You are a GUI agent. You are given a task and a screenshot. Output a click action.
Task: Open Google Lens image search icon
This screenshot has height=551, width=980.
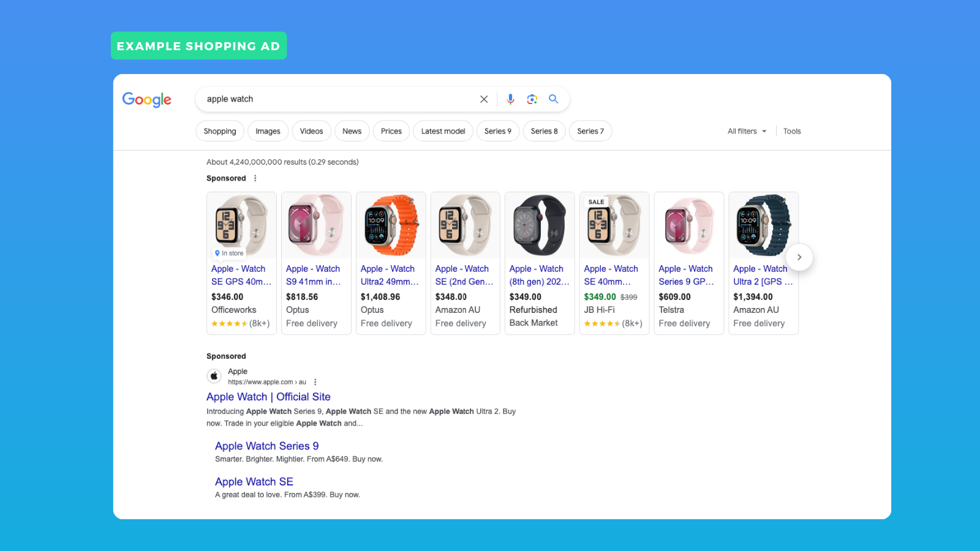tap(532, 99)
